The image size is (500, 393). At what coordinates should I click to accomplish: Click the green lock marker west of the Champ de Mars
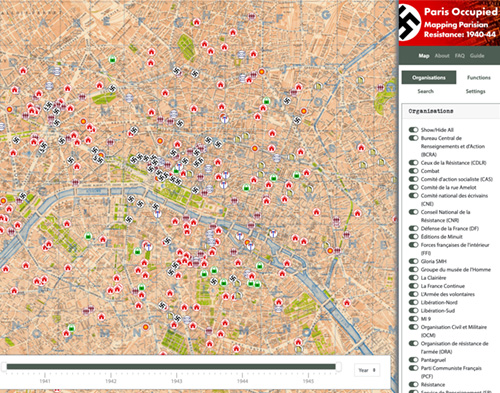pyautogui.click(x=88, y=236)
